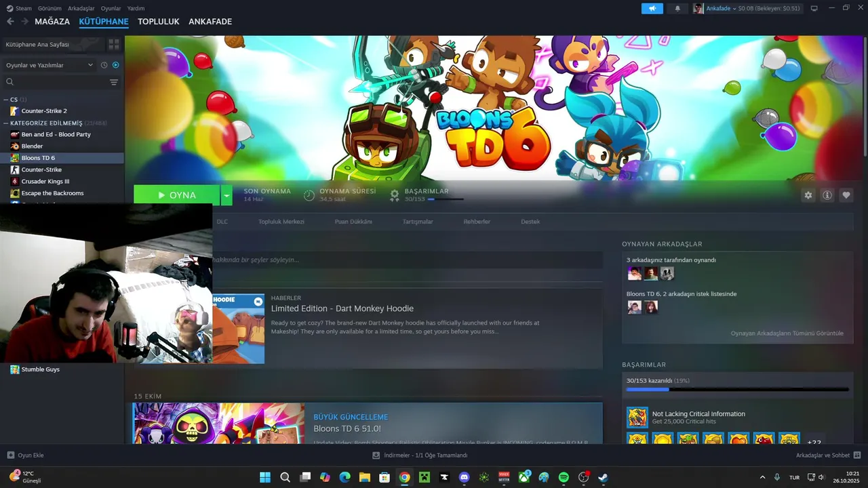Add Bloons TD 6 to favorites heart
Viewport: 868px width, 488px height.
click(846, 195)
